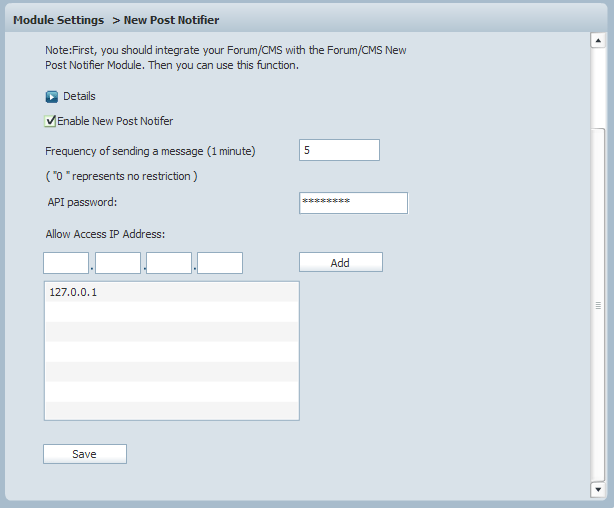Select the first IP address octet box

(x=66, y=263)
